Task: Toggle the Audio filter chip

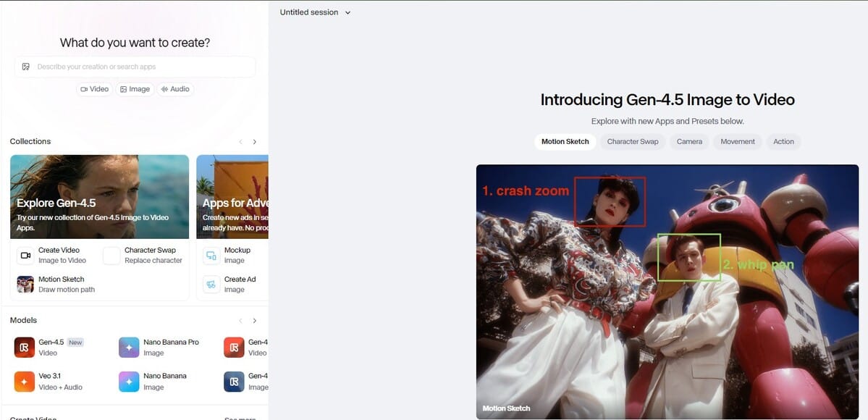Action: tap(175, 89)
